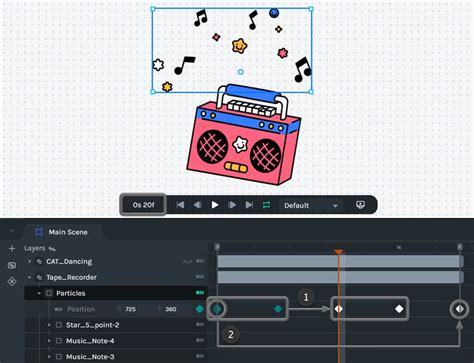Click the preview monitor icon in playback bar
This screenshot has width=474, height=363.
360,205
